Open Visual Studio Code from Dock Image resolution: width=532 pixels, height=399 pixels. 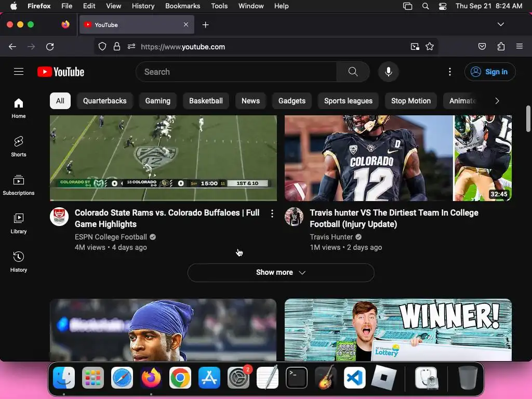(354, 378)
